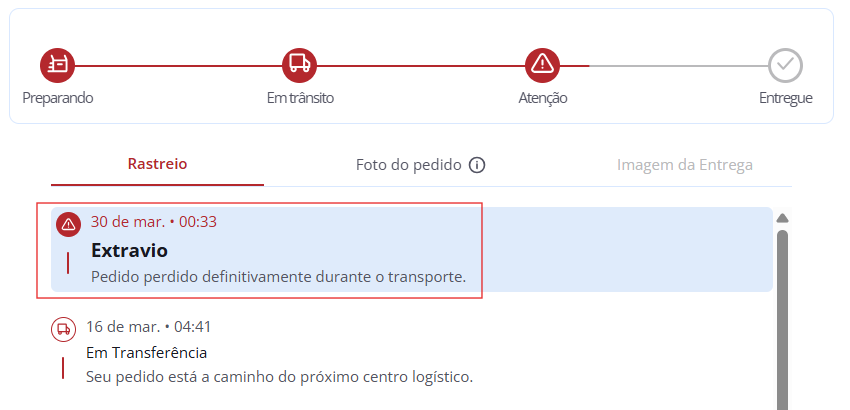This screenshot has height=410, width=850.
Task: Click the Atenção step label
Action: 543,98
